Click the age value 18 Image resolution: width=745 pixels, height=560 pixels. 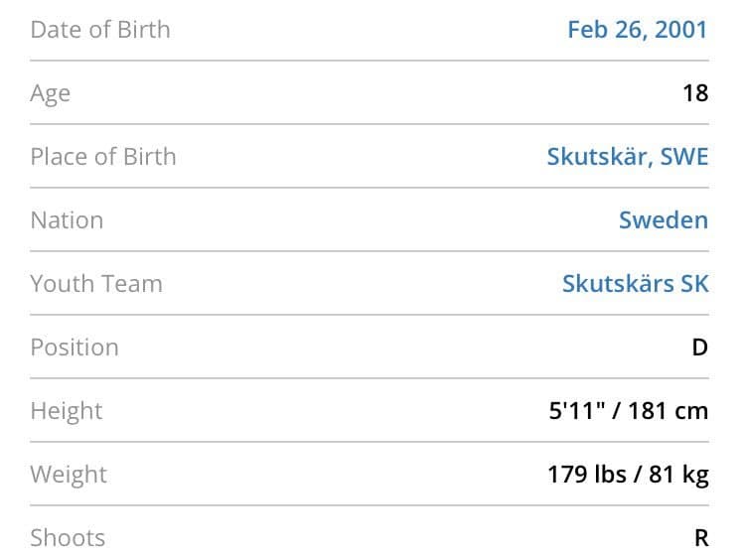click(x=695, y=93)
